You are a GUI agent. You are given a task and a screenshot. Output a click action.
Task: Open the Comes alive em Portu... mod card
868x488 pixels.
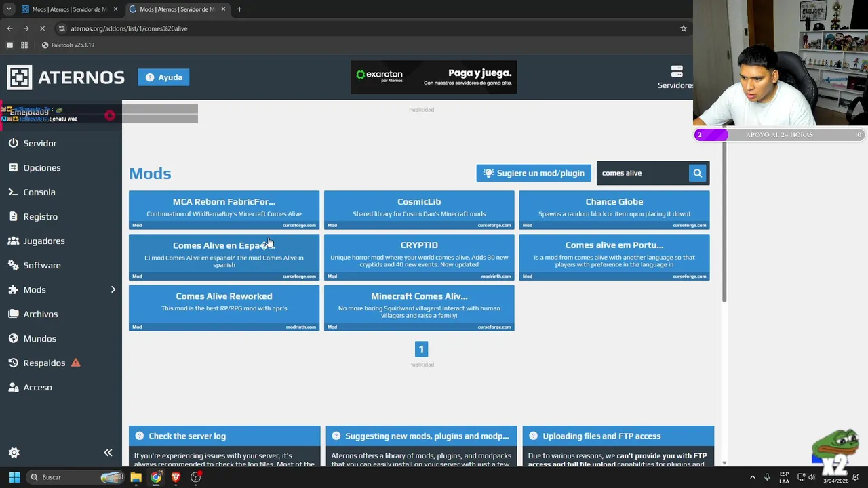(x=614, y=257)
